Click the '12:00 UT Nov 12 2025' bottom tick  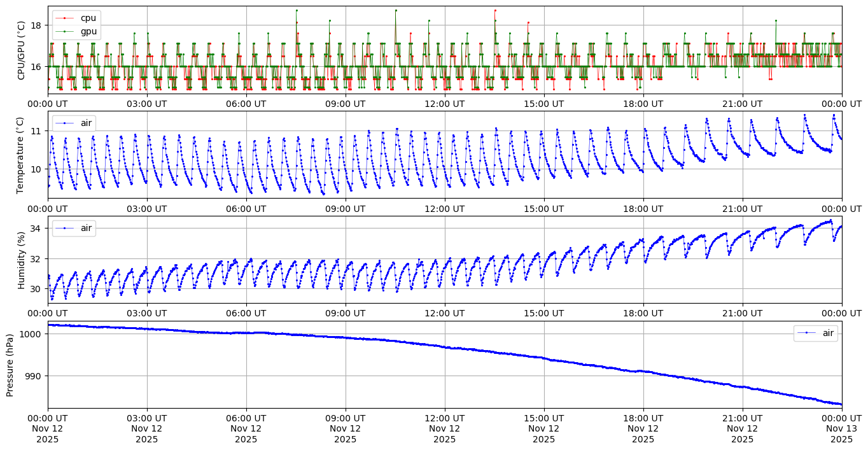pyautogui.click(x=444, y=428)
